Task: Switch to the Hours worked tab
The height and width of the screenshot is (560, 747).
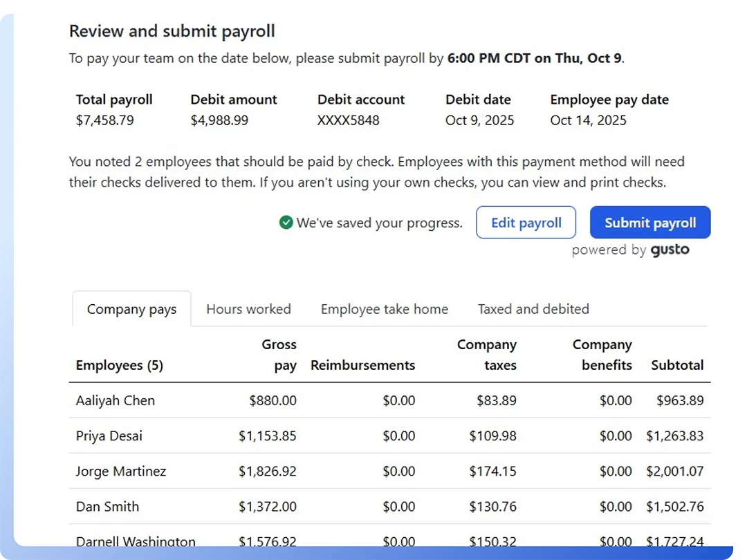Action: coord(248,309)
